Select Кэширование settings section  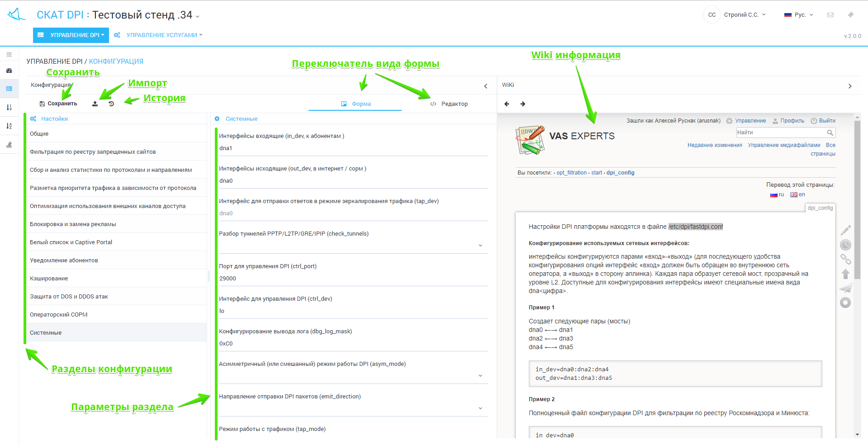coord(49,279)
